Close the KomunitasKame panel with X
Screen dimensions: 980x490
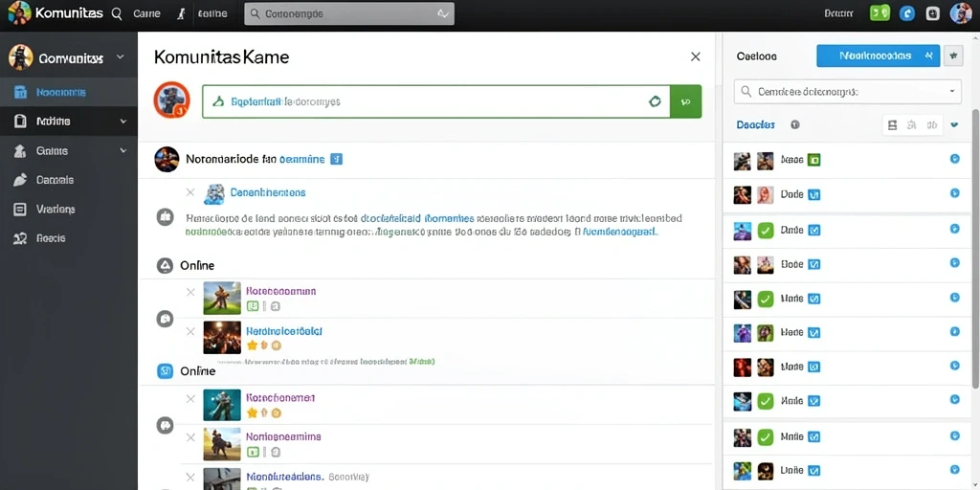pyautogui.click(x=695, y=56)
